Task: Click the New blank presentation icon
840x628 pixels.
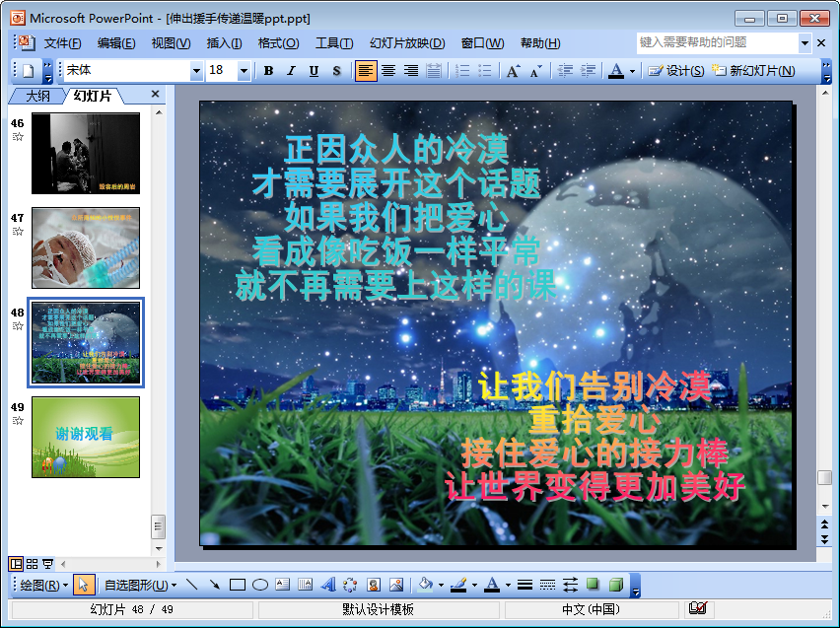Action: 28,71
